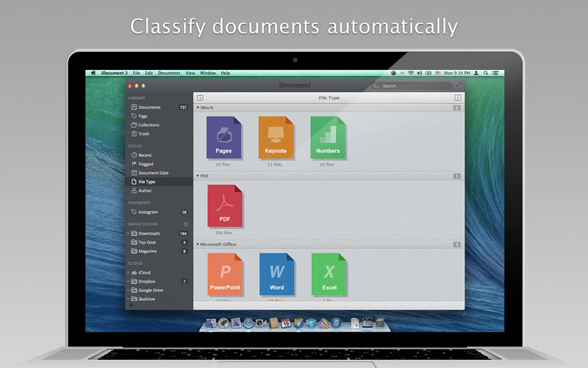Open the Excel file type icon

pos(329,274)
